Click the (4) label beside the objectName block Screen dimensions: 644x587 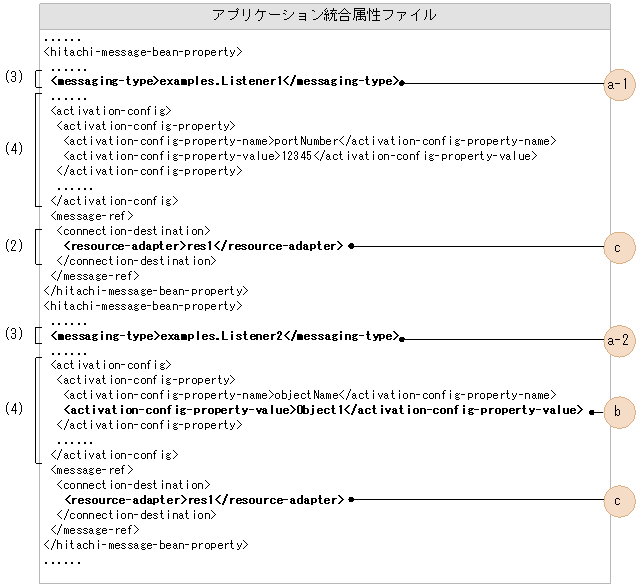14,408
